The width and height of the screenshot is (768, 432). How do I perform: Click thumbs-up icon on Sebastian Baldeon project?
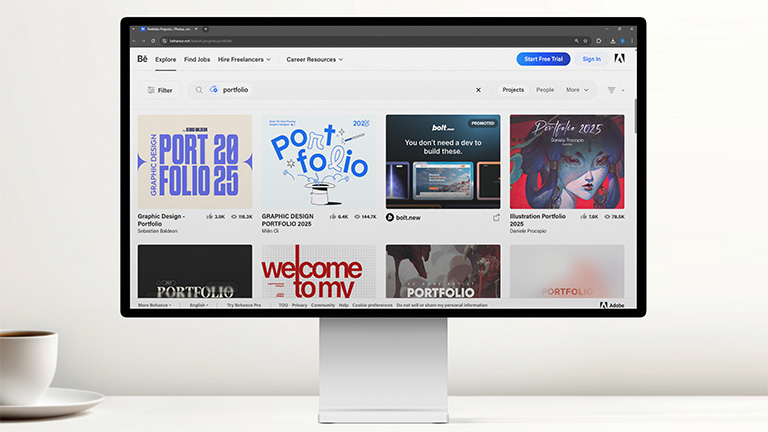point(210,216)
